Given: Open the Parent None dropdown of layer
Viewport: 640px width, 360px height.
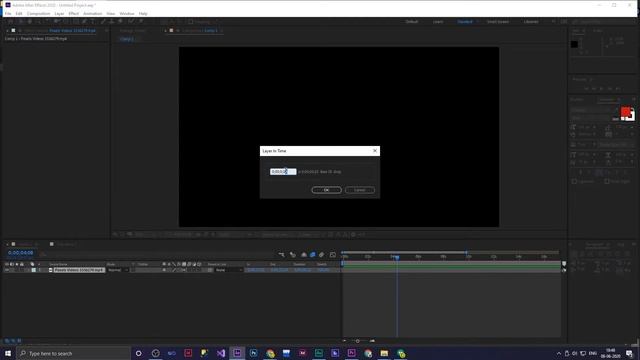Looking at the screenshot, I should [229, 270].
